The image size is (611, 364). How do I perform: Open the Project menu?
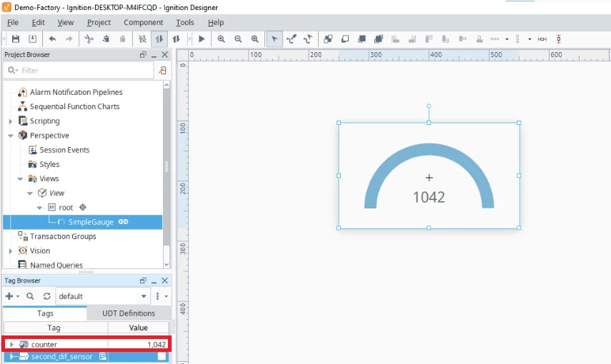click(x=99, y=22)
